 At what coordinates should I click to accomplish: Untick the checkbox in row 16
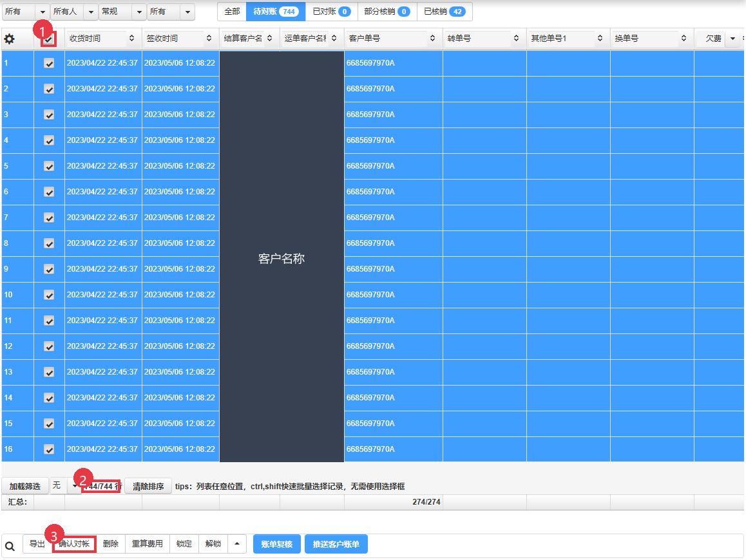coord(49,449)
